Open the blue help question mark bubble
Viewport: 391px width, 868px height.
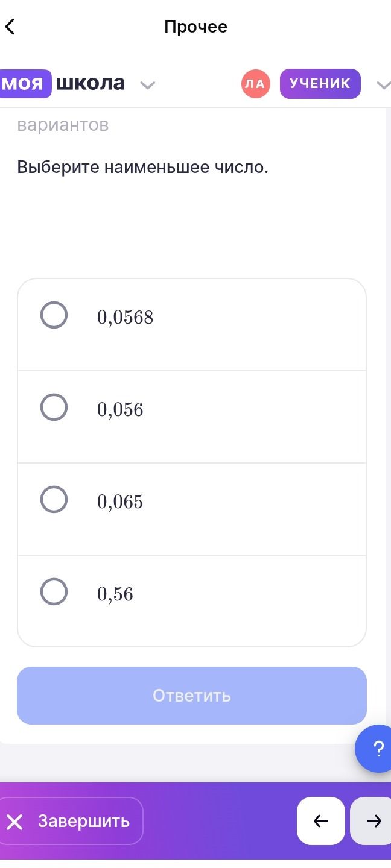click(x=375, y=749)
